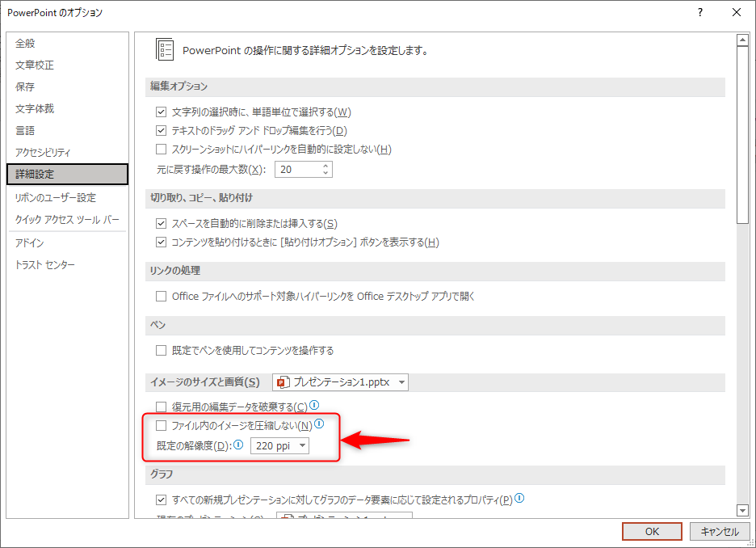Toggle 文字列の選択時に単語単位で選択する checkbox
Screen dimensions: 756x548
coord(161,112)
